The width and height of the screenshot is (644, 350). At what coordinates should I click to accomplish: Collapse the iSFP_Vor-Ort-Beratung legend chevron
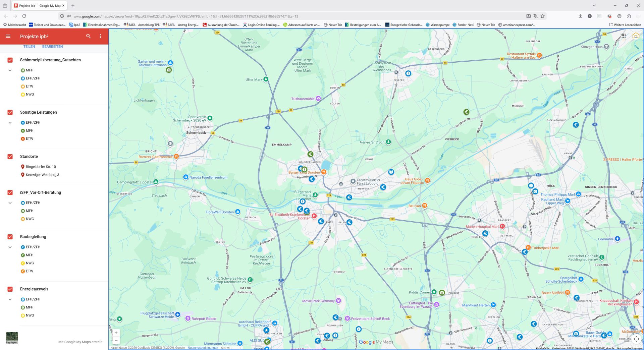[x=10, y=203]
